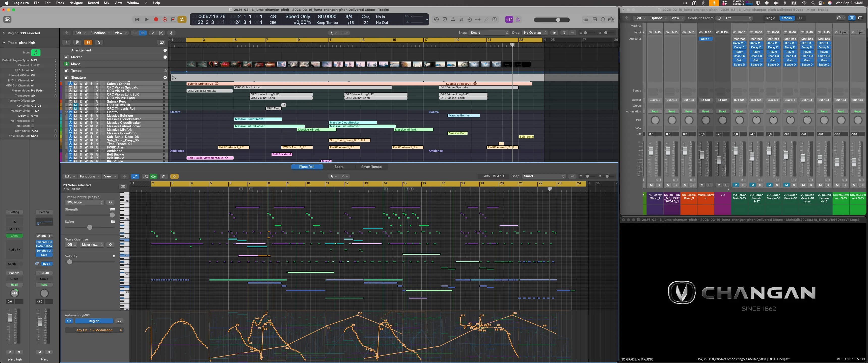Image resolution: width=868 pixels, height=363 pixels.
Task: Open the Time Quantize 1/16 Note dropdown
Action: [x=84, y=202]
